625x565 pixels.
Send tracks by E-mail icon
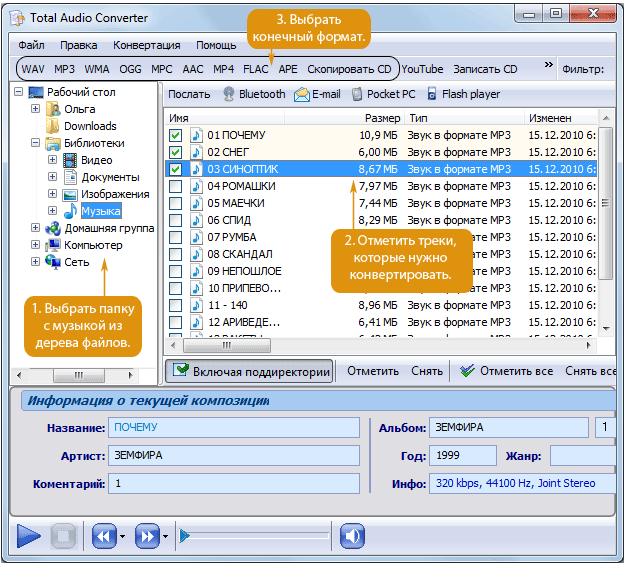(x=302, y=94)
